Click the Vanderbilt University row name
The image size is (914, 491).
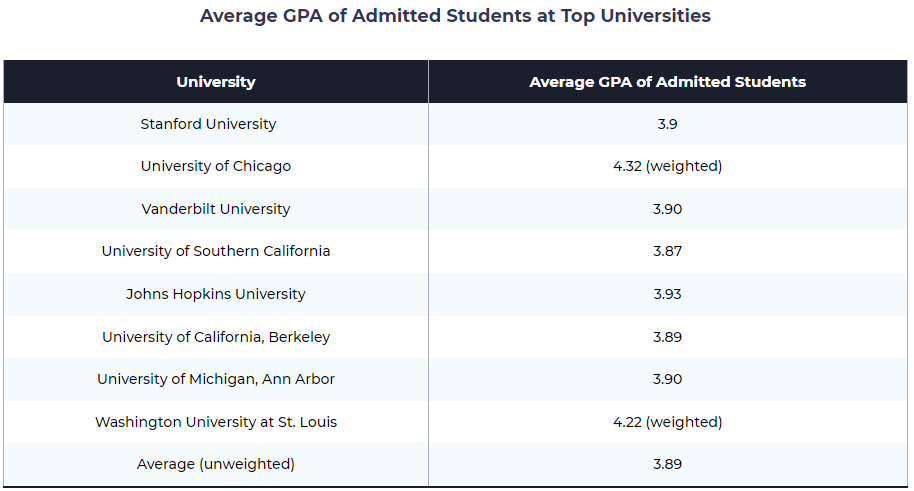[216, 209]
